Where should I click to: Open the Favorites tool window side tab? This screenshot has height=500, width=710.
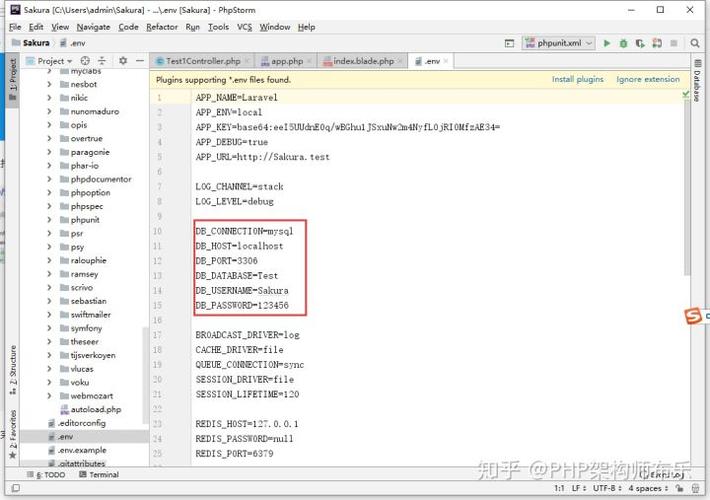coord(13,434)
